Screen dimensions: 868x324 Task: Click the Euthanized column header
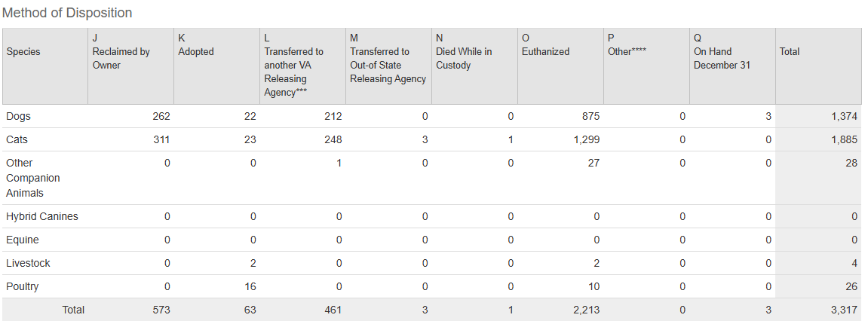click(545, 52)
